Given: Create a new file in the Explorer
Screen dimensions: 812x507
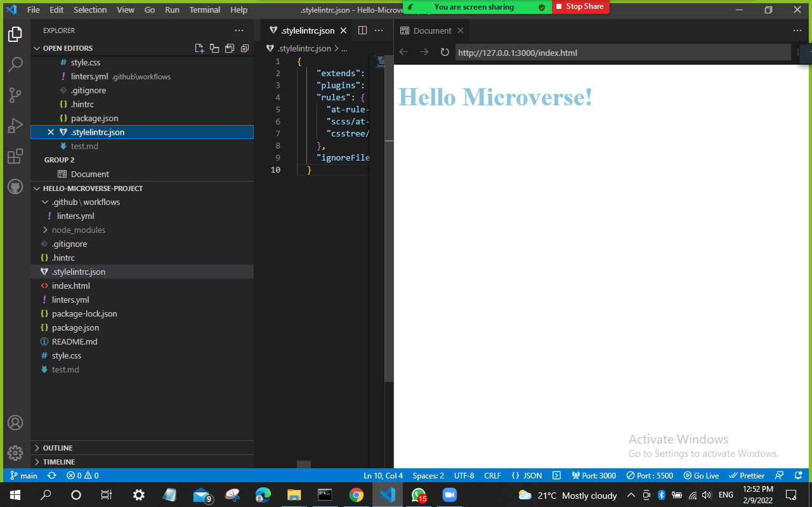Looking at the screenshot, I should click(x=199, y=48).
